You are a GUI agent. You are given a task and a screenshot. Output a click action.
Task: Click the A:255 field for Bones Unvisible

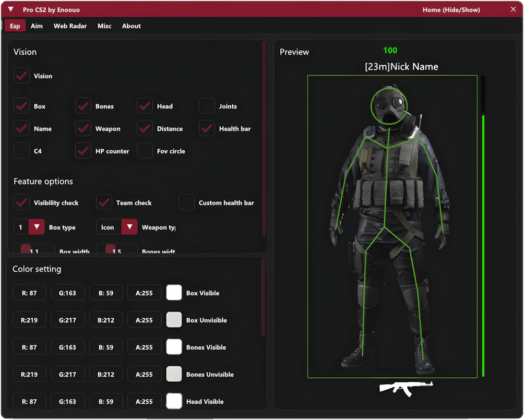point(145,374)
